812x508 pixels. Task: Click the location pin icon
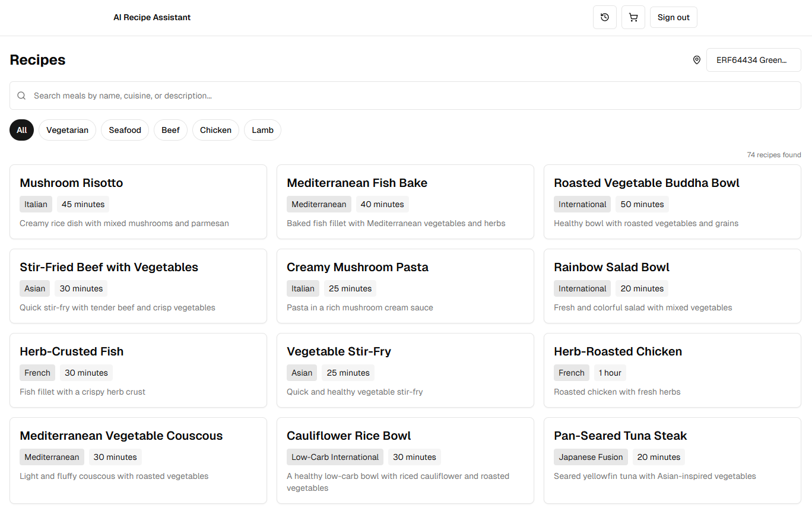click(x=697, y=60)
